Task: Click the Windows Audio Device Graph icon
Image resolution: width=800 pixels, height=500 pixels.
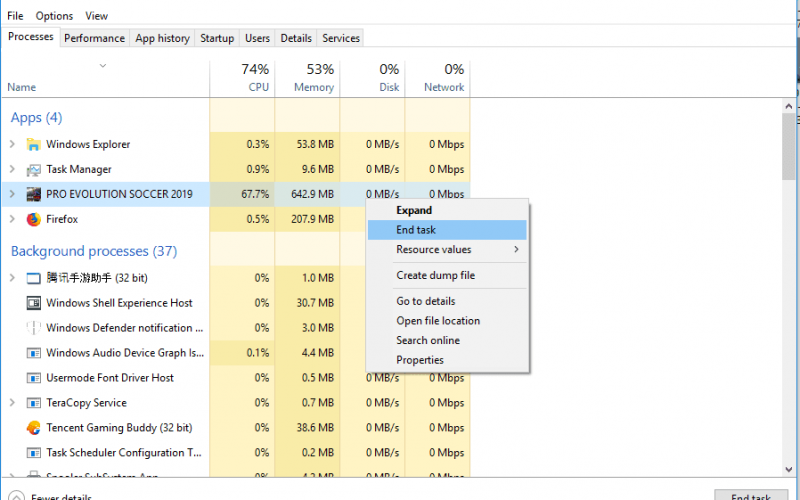Action: (33, 353)
